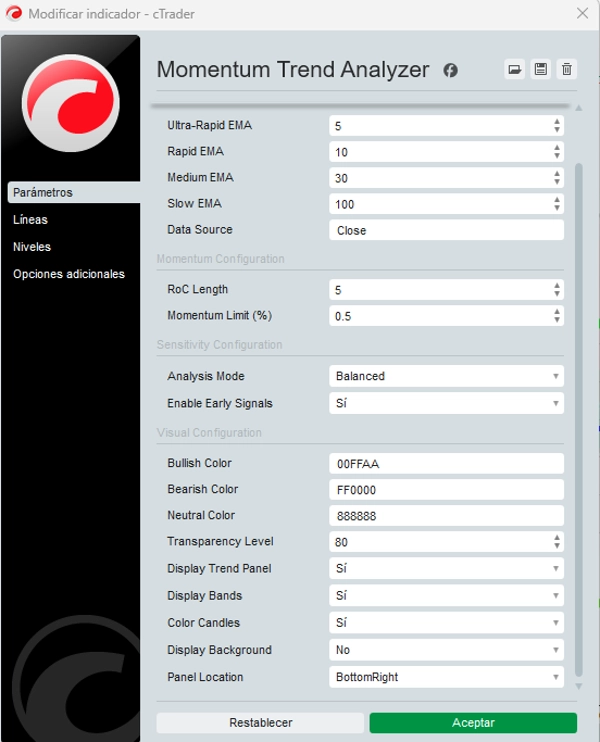Viewport: 600px width, 742px height.
Task: Open the Display Trend Panel dropdown
Action: tap(446, 568)
